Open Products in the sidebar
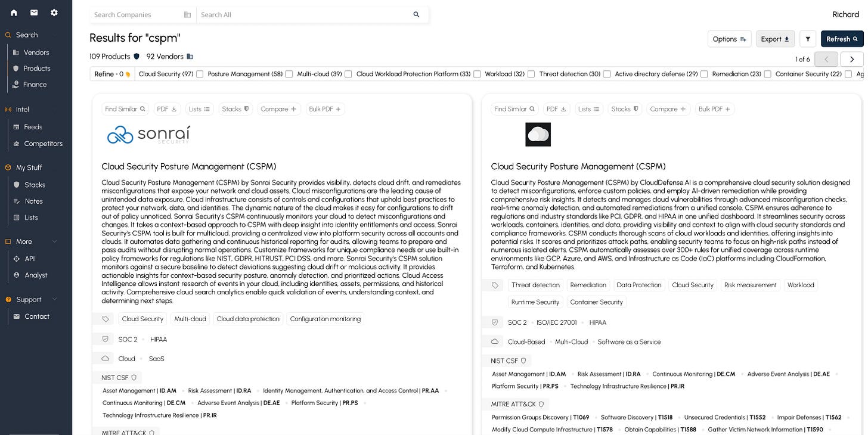 (37, 69)
